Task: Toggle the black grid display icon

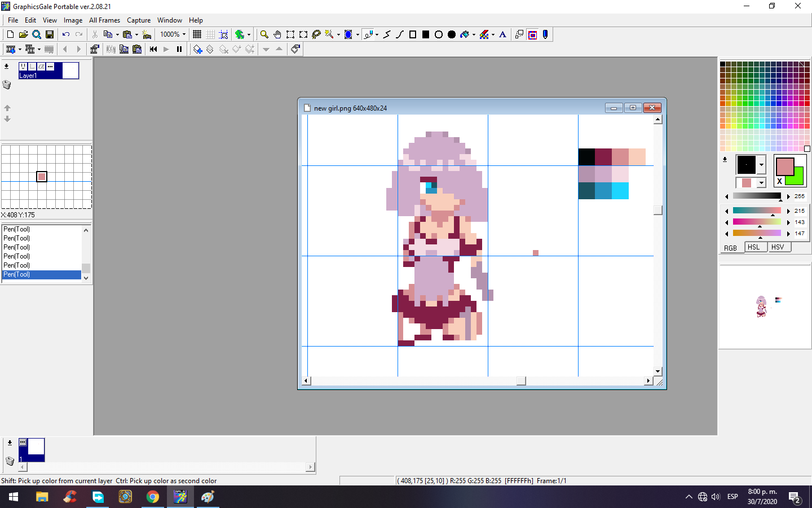Action: (197, 34)
